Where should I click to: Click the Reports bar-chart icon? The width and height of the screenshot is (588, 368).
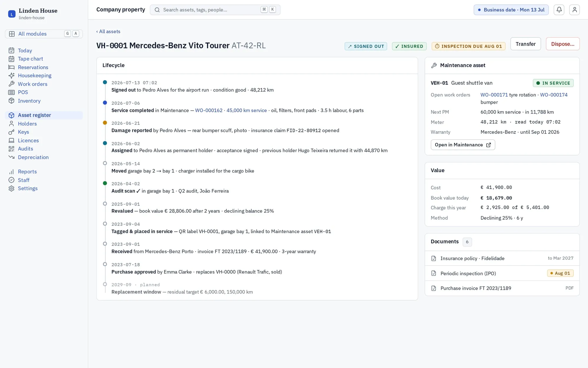click(11, 172)
